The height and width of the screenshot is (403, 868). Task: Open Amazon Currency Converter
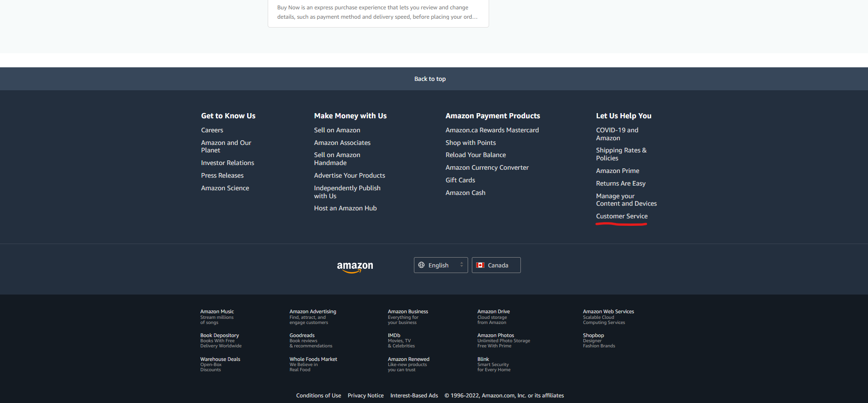click(x=487, y=167)
